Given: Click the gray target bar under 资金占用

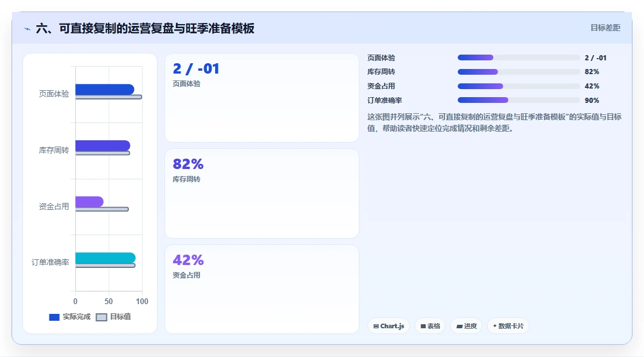Looking at the screenshot, I should point(102,209).
